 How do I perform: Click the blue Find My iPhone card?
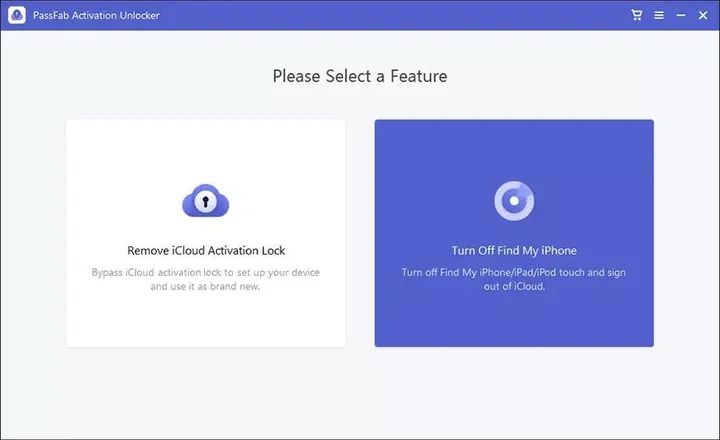[x=514, y=320]
